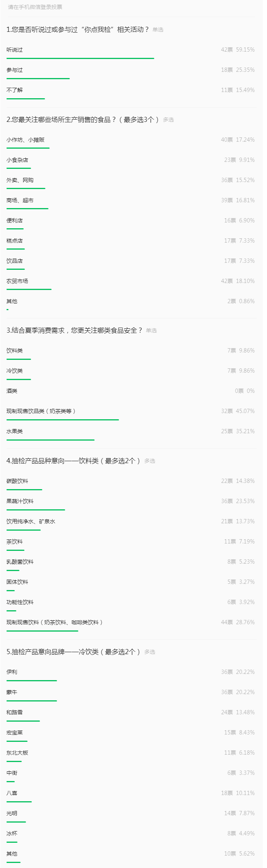The height and width of the screenshot is (868, 267).
Task: Select 现制现售饮品类（奶茶类等）
Action: tap(131, 413)
